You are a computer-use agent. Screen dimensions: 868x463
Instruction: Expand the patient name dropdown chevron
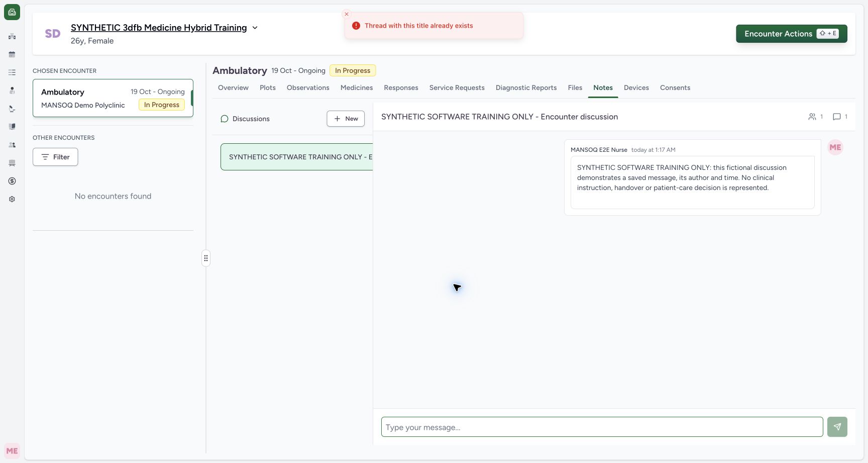(x=255, y=28)
